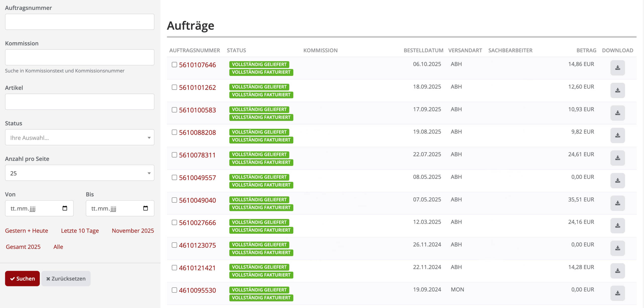Download order 5610107646 documents
The image size is (644, 308).
(x=617, y=68)
